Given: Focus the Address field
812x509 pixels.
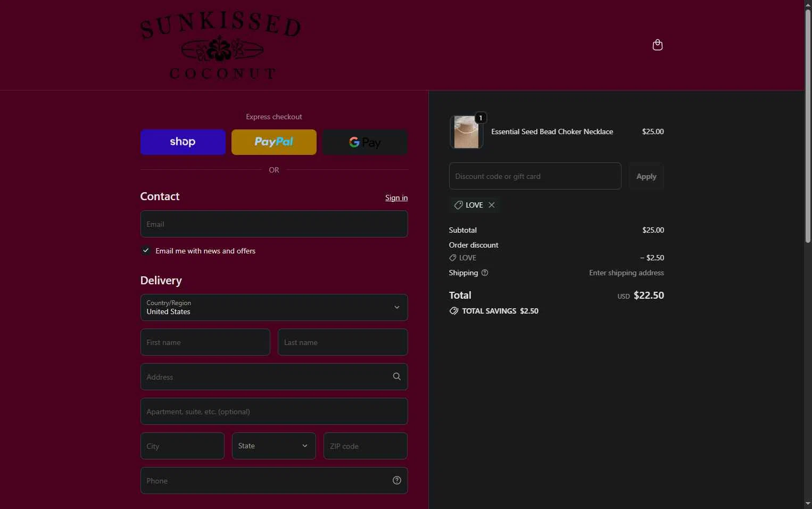Looking at the screenshot, I should click(x=274, y=377).
